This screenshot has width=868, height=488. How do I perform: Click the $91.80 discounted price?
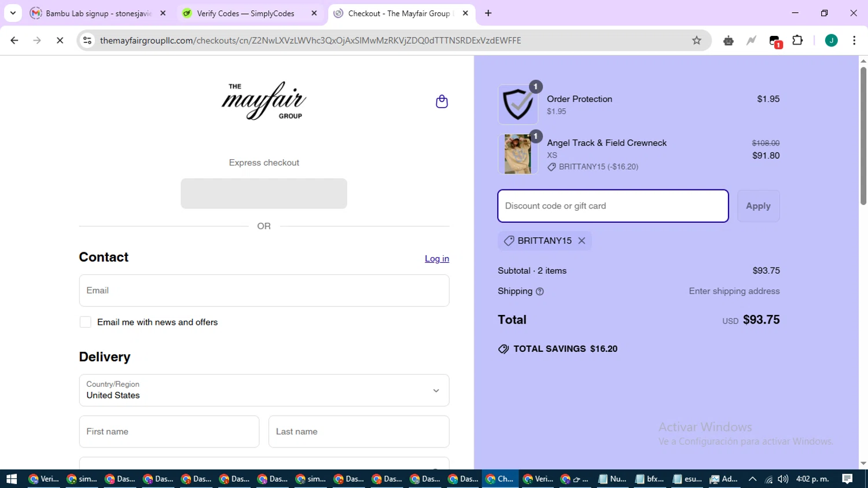[766, 156]
